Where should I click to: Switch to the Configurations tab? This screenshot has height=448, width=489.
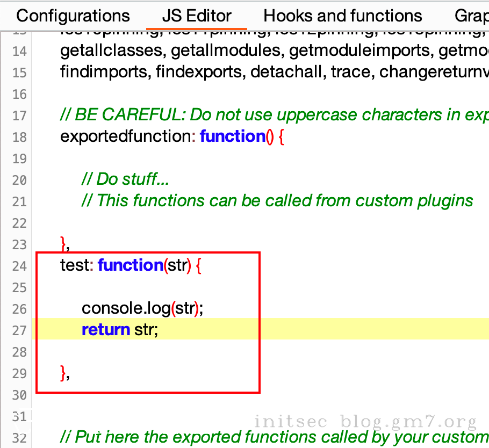coord(73,16)
